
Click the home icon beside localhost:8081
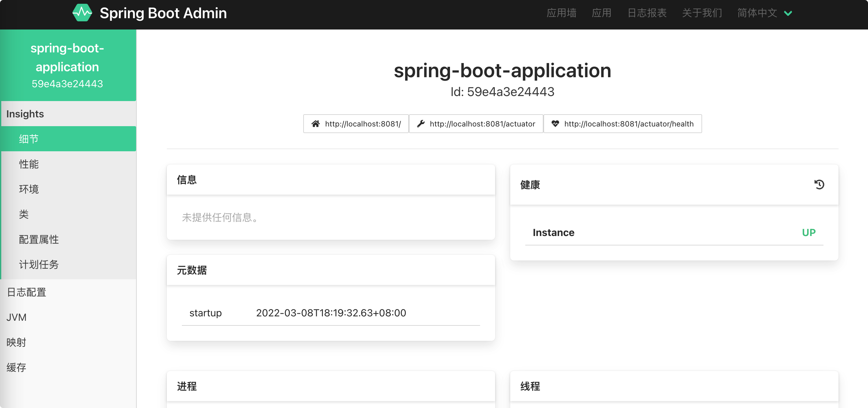click(315, 124)
